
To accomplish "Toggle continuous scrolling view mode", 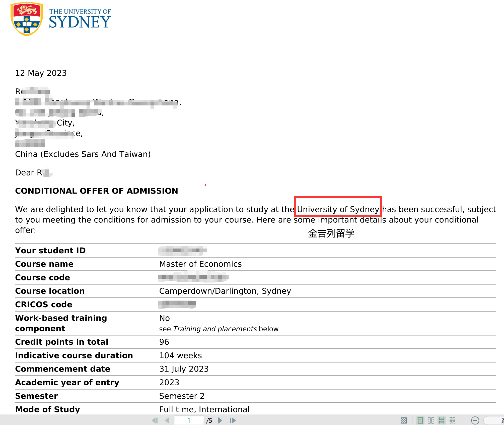I will 442,420.
